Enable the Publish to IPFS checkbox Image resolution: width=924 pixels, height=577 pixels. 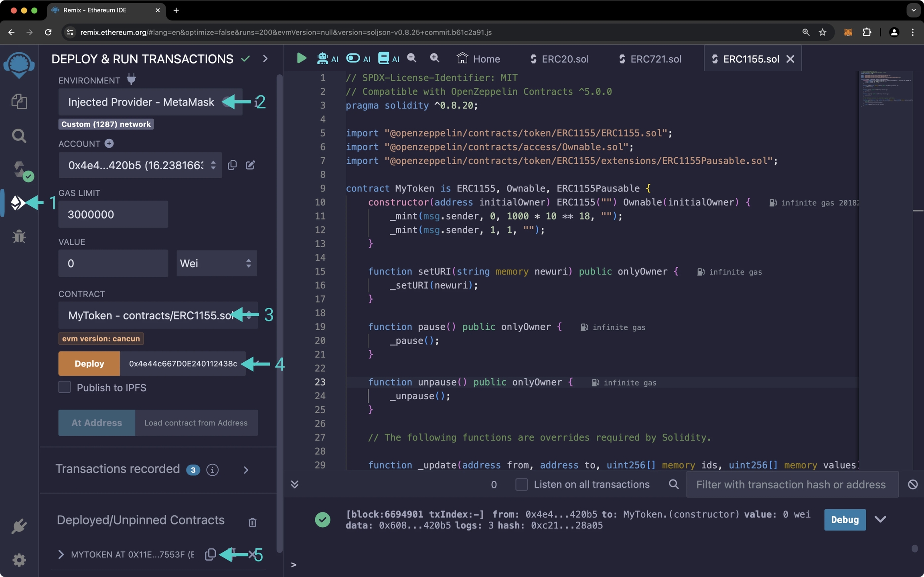click(65, 387)
